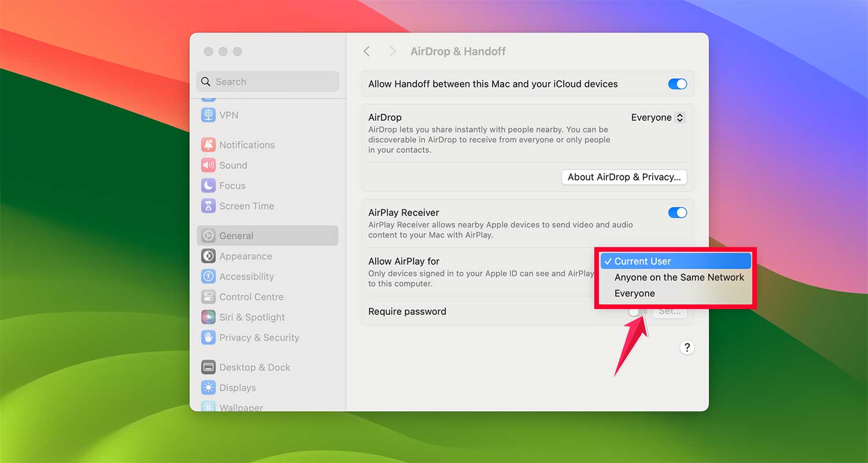The image size is (868, 463).
Task: Open the help question mark button
Action: [687, 347]
